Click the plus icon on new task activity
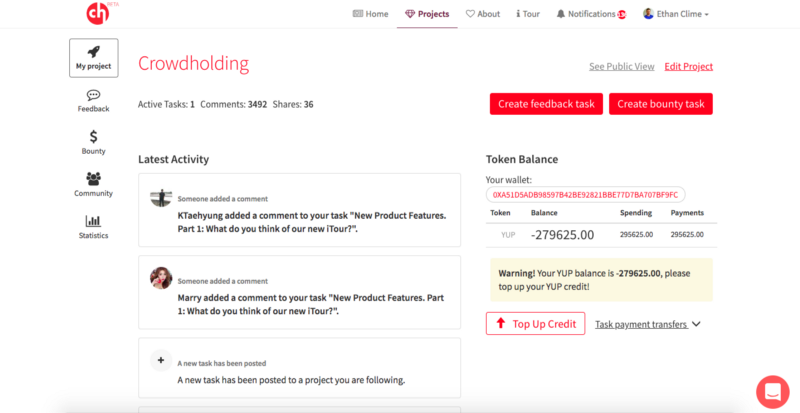The height and width of the screenshot is (413, 800). [161, 360]
